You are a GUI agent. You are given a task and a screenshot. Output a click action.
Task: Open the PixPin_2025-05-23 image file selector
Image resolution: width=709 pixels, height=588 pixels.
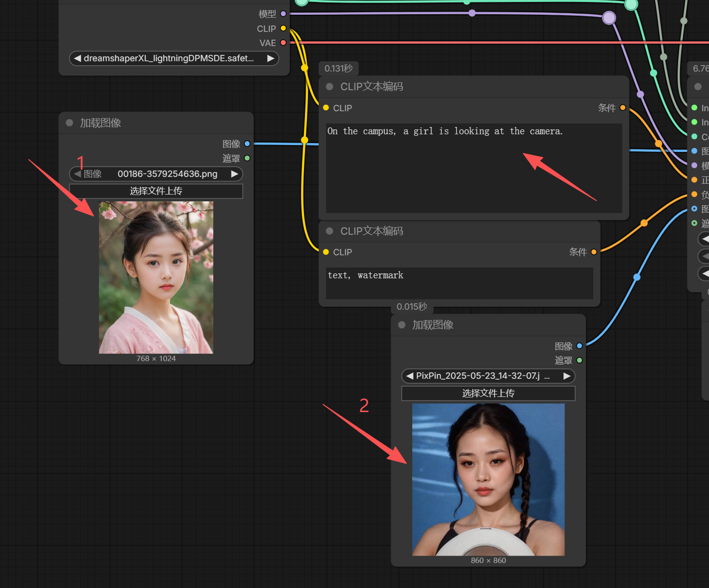pos(488,376)
